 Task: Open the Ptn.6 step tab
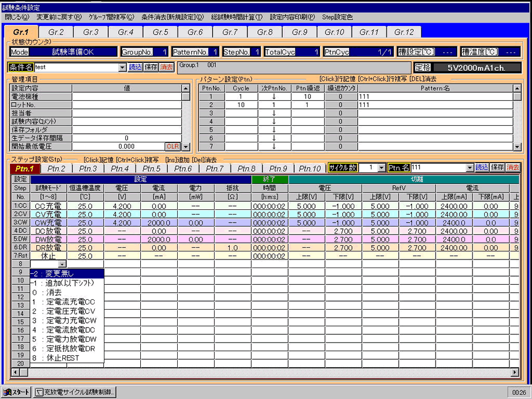[x=183, y=168]
